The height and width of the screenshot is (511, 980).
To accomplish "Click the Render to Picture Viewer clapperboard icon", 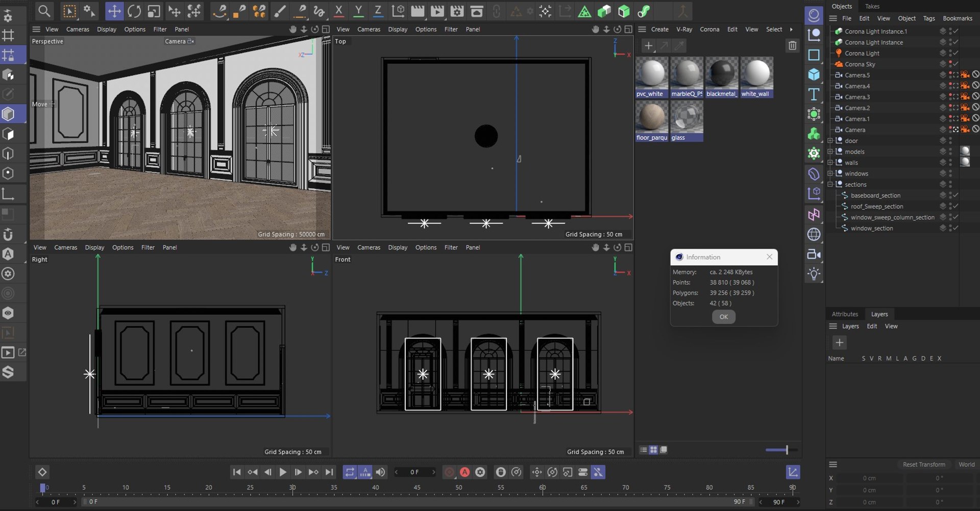I will coord(437,11).
